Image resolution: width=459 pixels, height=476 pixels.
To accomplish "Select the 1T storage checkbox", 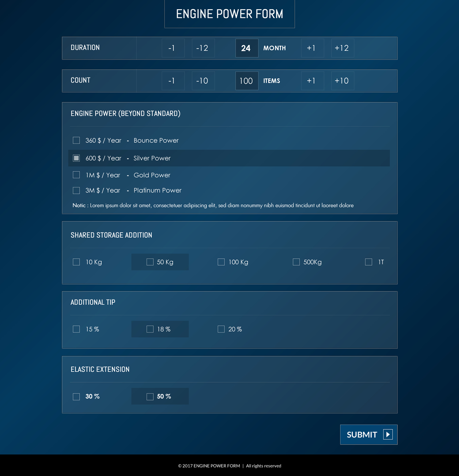I will click(369, 262).
